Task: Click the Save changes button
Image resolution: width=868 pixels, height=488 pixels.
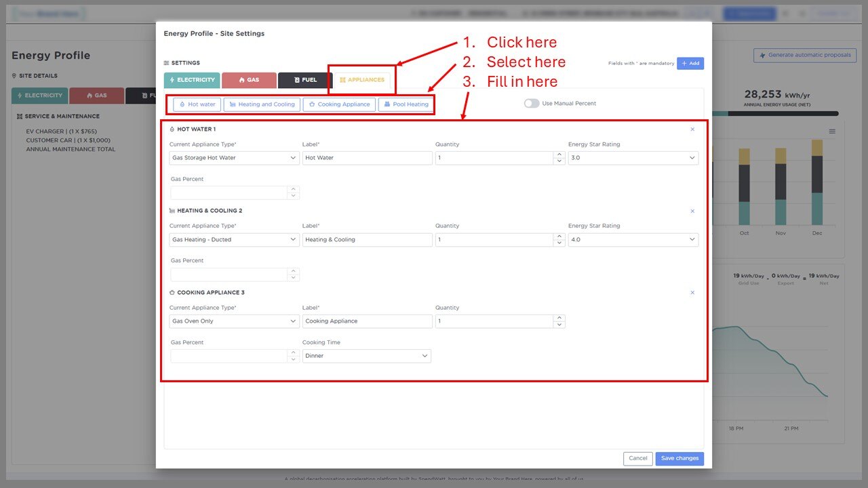Action: (679, 459)
